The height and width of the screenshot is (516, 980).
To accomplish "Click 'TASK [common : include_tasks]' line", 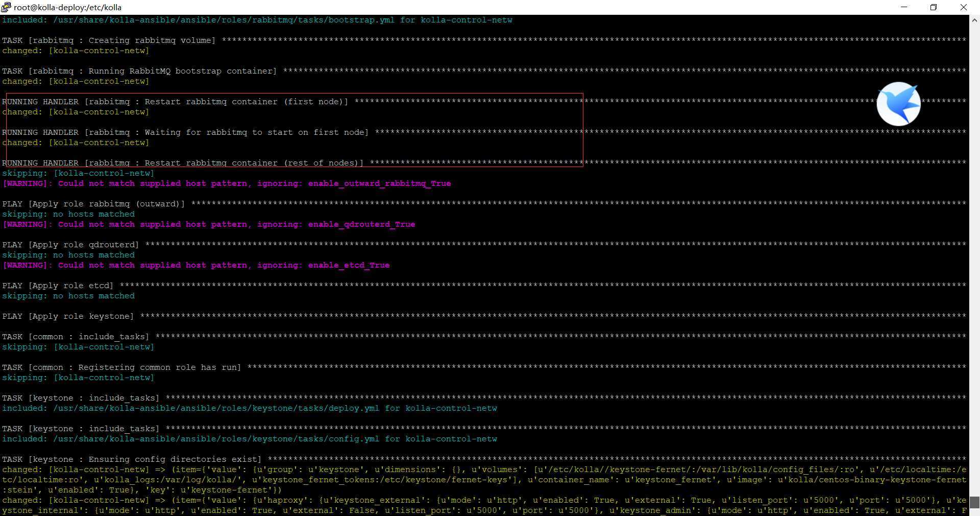I will pos(484,337).
